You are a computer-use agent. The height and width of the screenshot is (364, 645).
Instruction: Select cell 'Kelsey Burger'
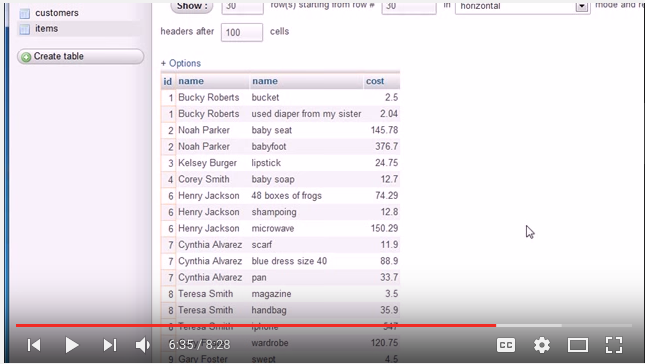click(207, 163)
